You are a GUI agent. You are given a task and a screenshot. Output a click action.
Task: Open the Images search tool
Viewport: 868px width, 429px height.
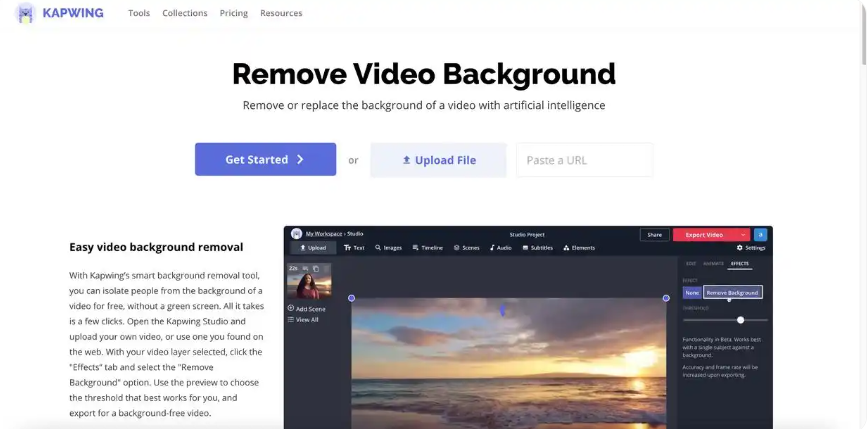click(389, 247)
